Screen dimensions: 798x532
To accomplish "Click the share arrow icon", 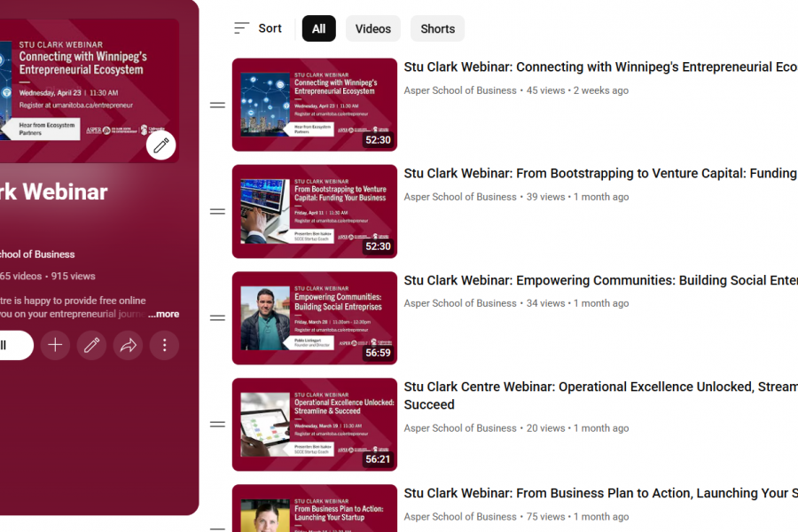I will pos(128,345).
